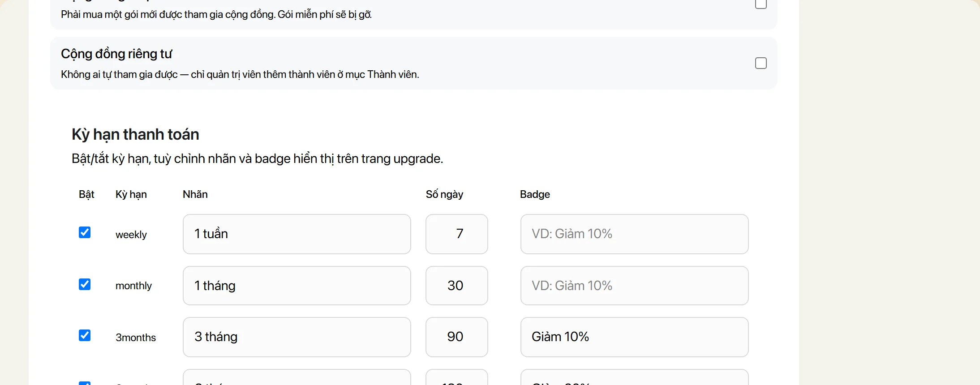
Task: Click the partially visible fourth period's checkbox
Action: click(x=85, y=383)
